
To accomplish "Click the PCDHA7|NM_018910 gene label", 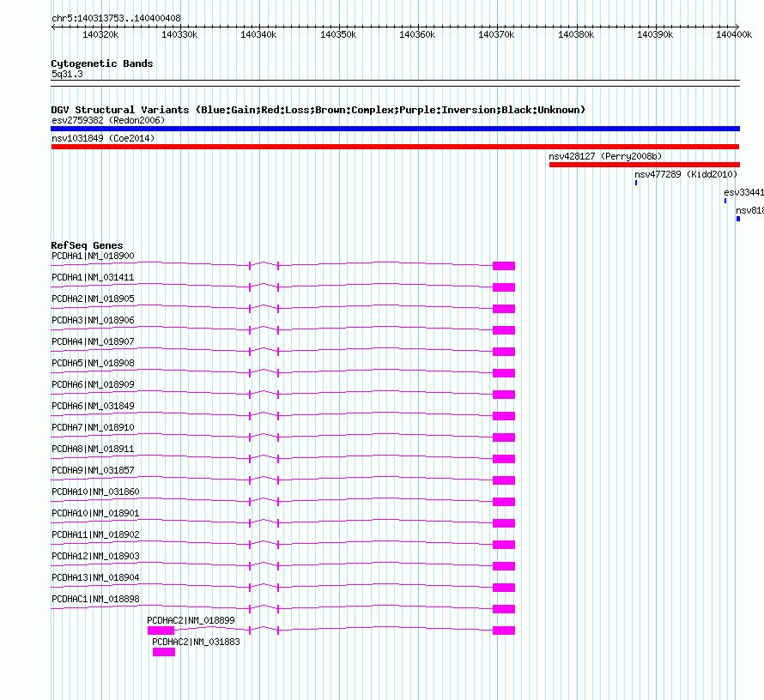I will (x=93, y=427).
